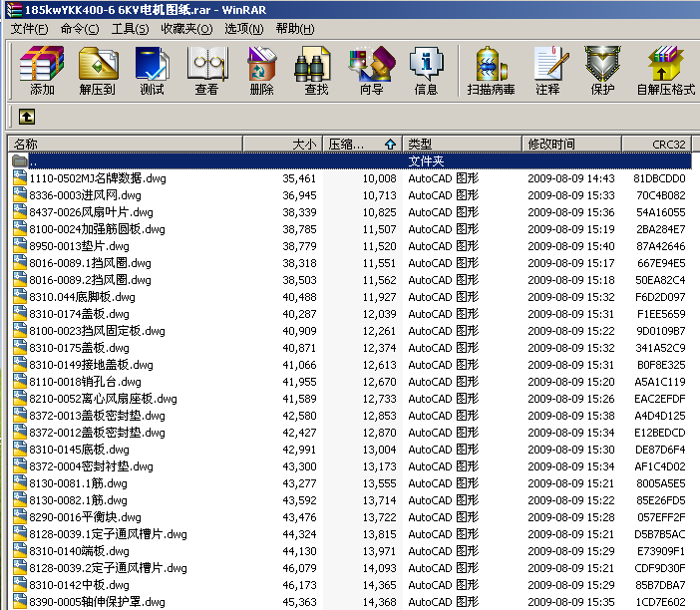Select file 8130-0082.1筋.dwg
The height and width of the screenshot is (610, 700).
tap(78, 500)
